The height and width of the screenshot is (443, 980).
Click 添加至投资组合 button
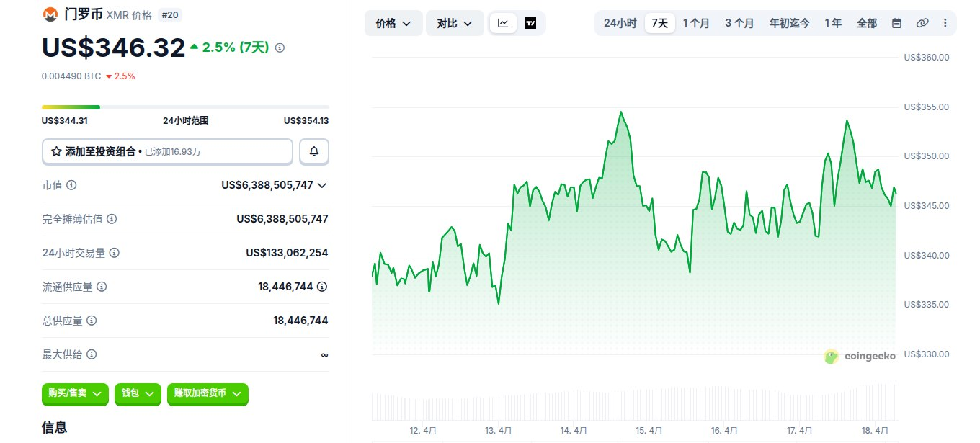click(167, 152)
